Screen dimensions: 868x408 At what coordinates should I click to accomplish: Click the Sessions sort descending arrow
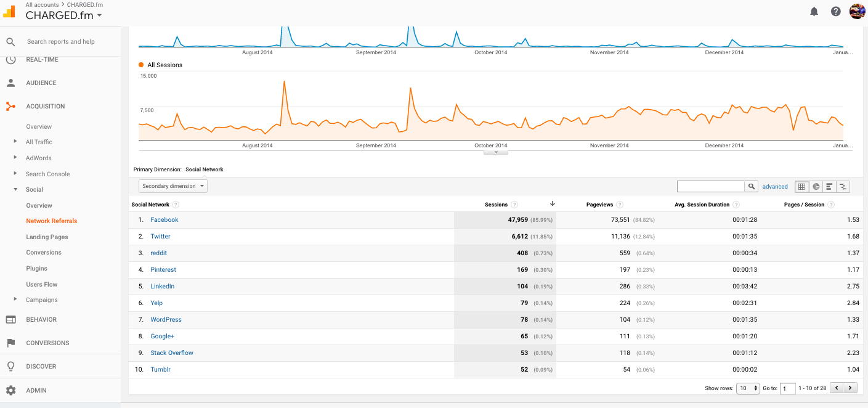[553, 204]
